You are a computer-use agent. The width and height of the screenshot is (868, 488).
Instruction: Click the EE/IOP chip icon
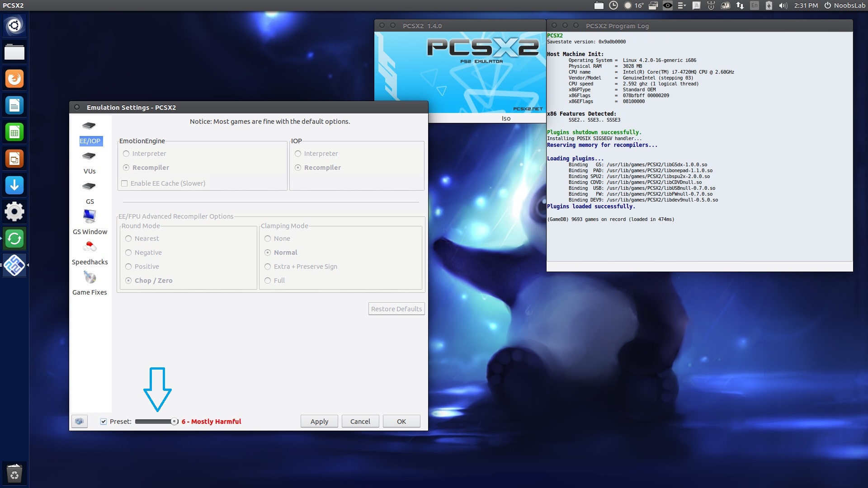coord(89,126)
